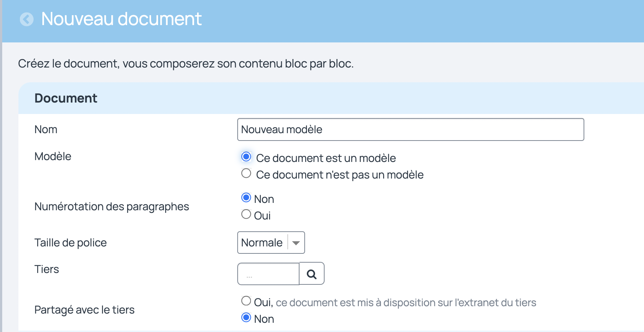The height and width of the screenshot is (332, 644).
Task: Click the 'Nouveau document' page title
Action: coord(122,19)
